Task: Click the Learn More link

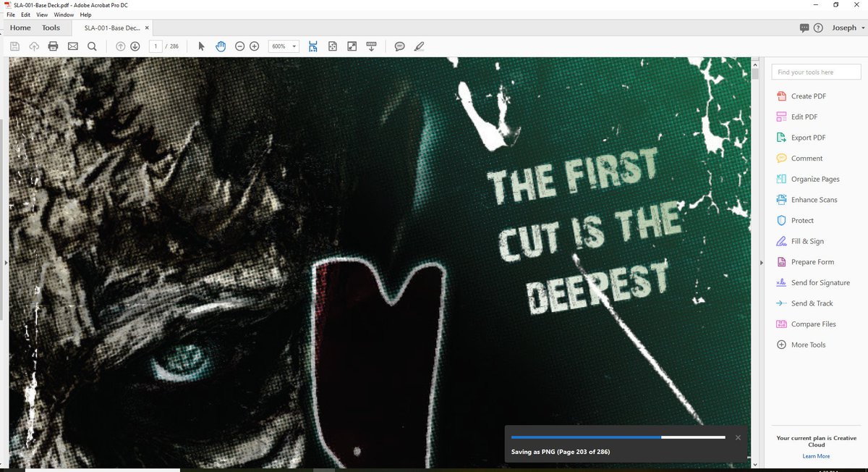Action: (816, 456)
